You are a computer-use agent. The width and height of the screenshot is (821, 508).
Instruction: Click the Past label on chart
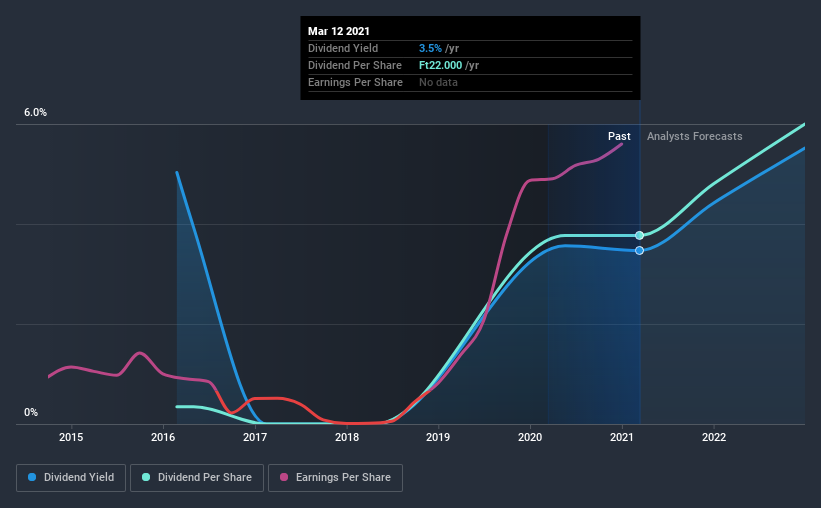[619, 136]
